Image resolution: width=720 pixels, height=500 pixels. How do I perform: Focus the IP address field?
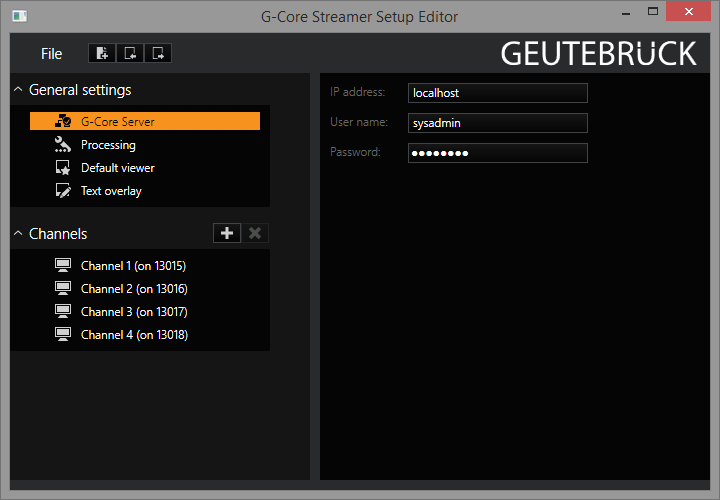498,93
